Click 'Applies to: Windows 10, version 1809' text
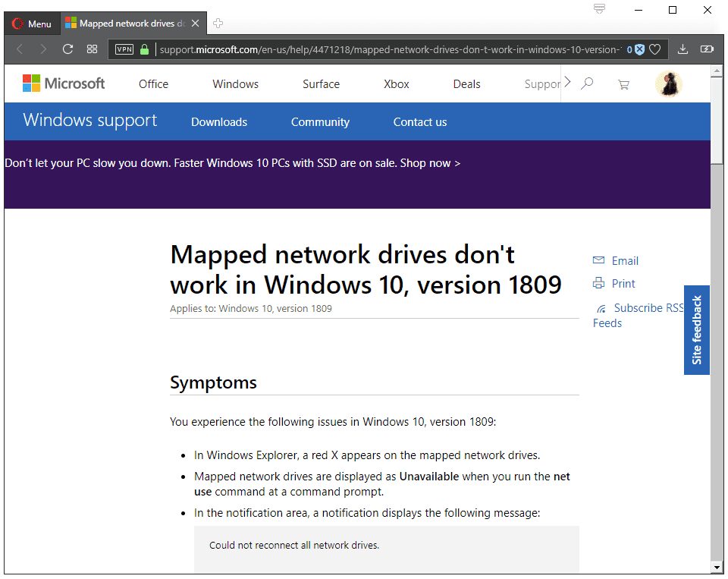Image resolution: width=728 pixels, height=579 pixels. (251, 308)
